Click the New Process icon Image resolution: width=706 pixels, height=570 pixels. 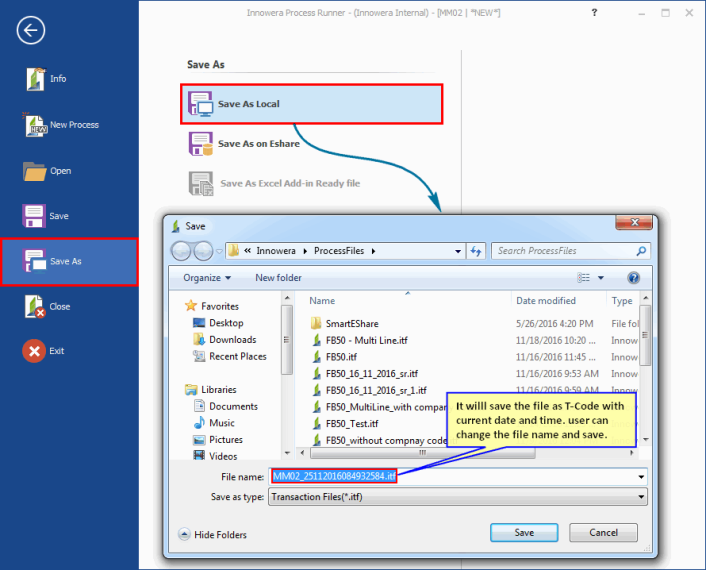coord(35,125)
